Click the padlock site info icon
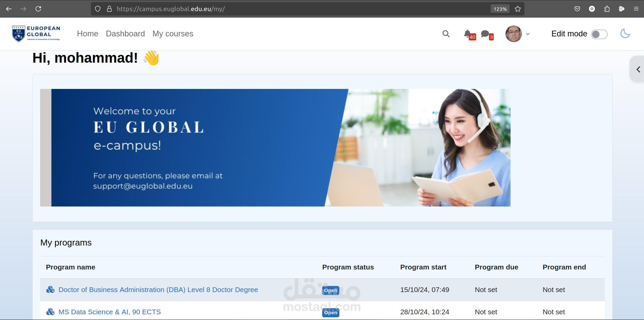Viewport: 644px width, 320px height. pyautogui.click(x=109, y=9)
